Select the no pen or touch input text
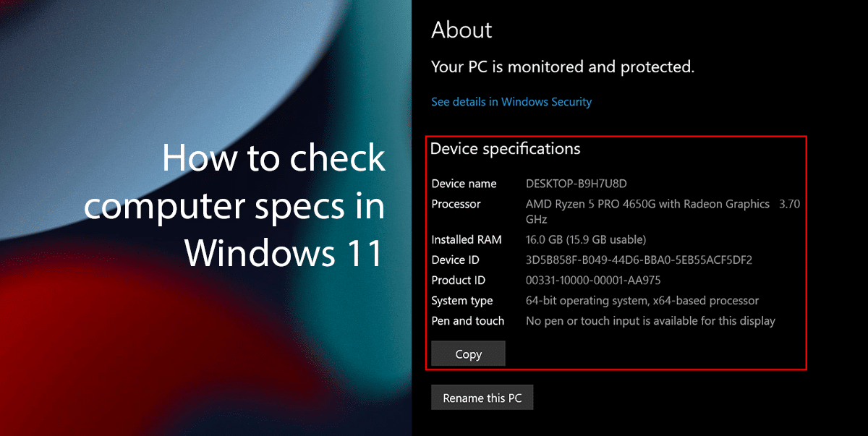The height and width of the screenshot is (436, 868). (x=651, y=320)
